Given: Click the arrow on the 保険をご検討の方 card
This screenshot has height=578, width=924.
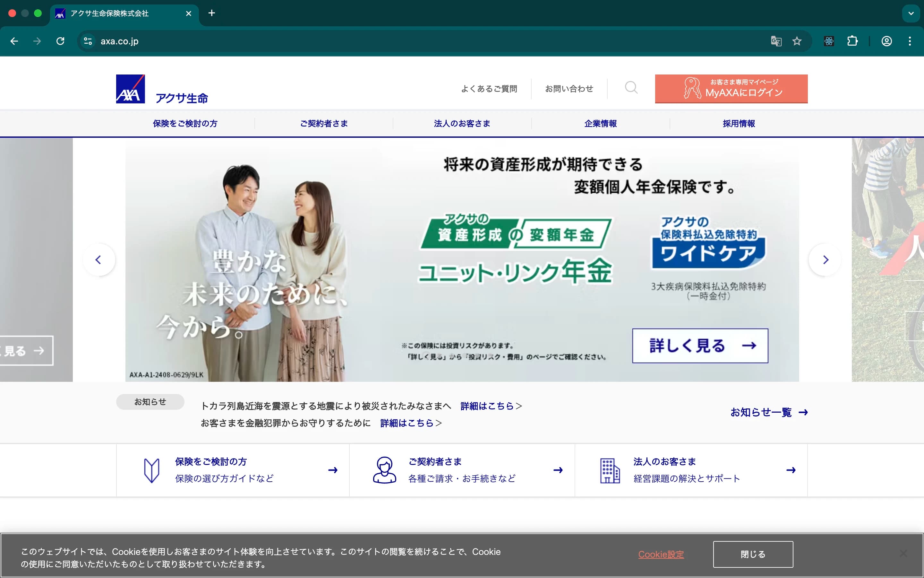Looking at the screenshot, I should 333,470.
